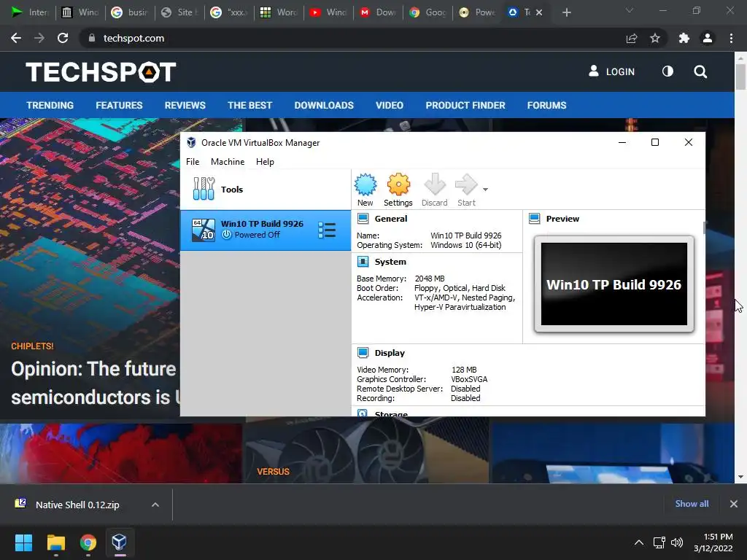
Task: Click the Chrome reload icon
Action: 63,38
